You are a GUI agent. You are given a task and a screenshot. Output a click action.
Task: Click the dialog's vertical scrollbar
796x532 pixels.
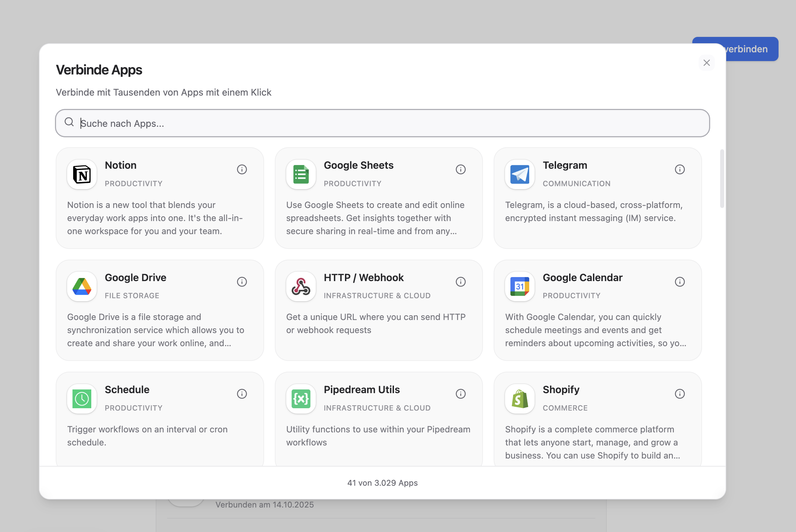tap(722, 178)
